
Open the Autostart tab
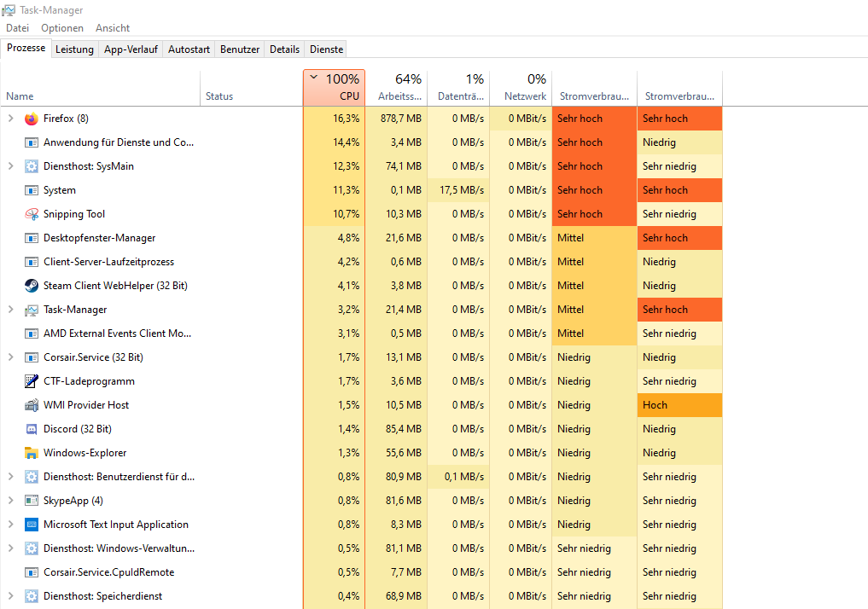(189, 49)
